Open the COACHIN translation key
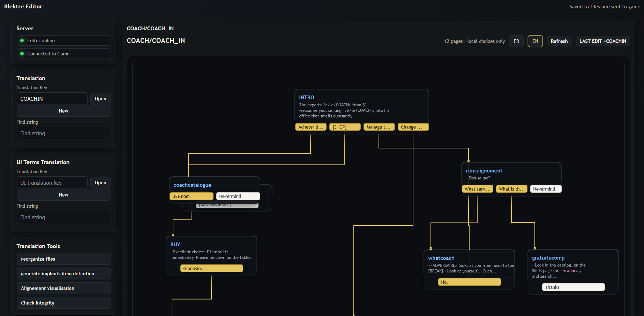 pos(100,99)
